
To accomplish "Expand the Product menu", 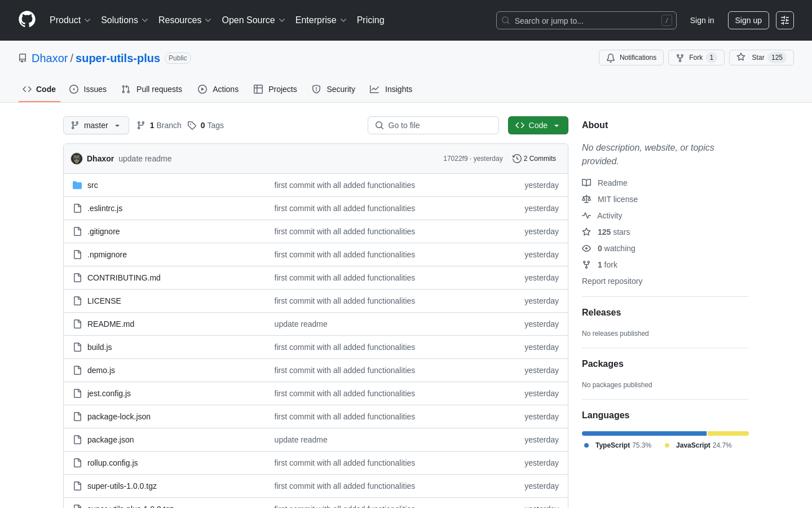I will (70, 20).
